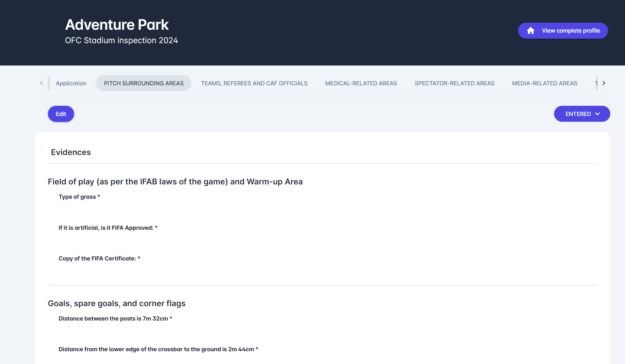Click the Evidences section heading
625x364 pixels.
71,152
